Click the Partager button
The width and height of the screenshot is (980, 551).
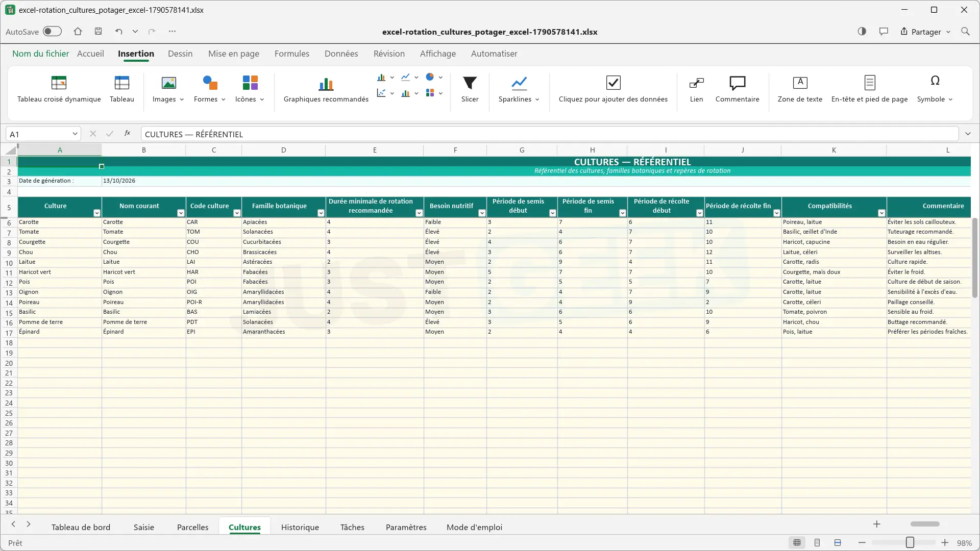point(925,32)
